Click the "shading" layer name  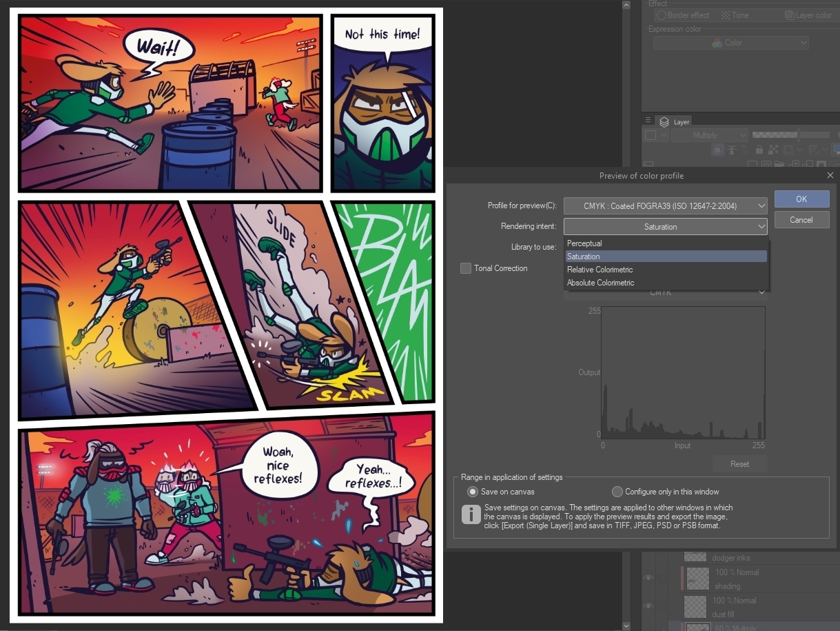[x=728, y=586]
